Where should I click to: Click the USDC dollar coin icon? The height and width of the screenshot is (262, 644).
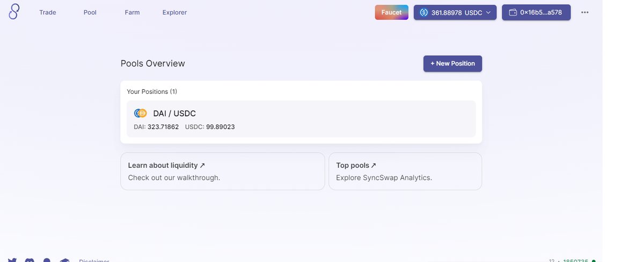pos(424,12)
